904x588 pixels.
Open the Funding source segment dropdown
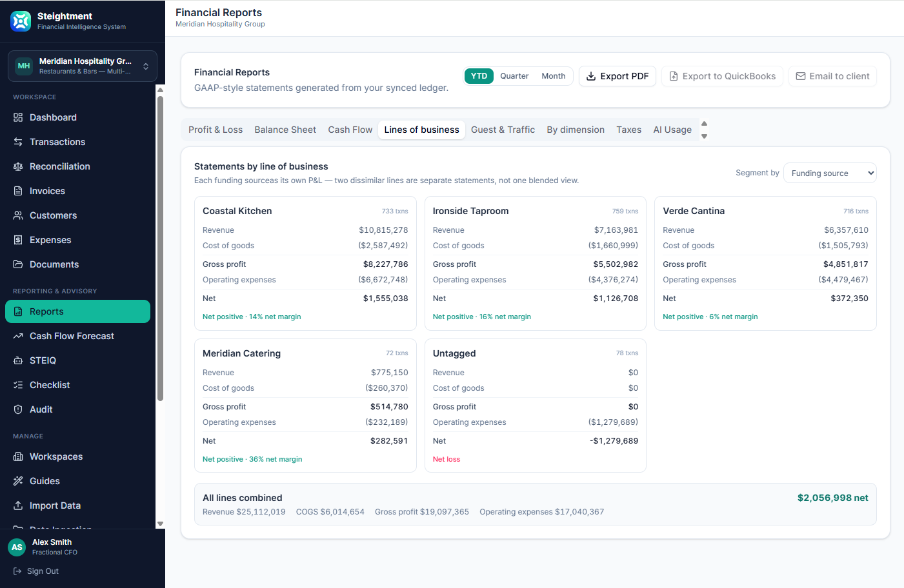coord(830,173)
